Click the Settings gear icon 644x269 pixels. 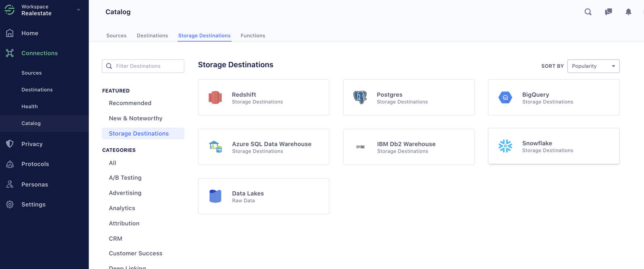pos(10,204)
